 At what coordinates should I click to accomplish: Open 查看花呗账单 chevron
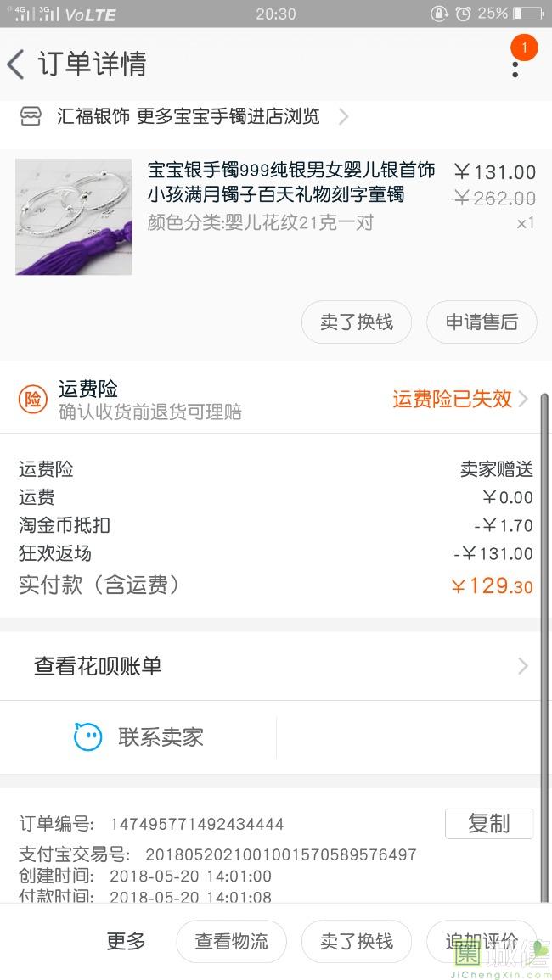coord(523,666)
